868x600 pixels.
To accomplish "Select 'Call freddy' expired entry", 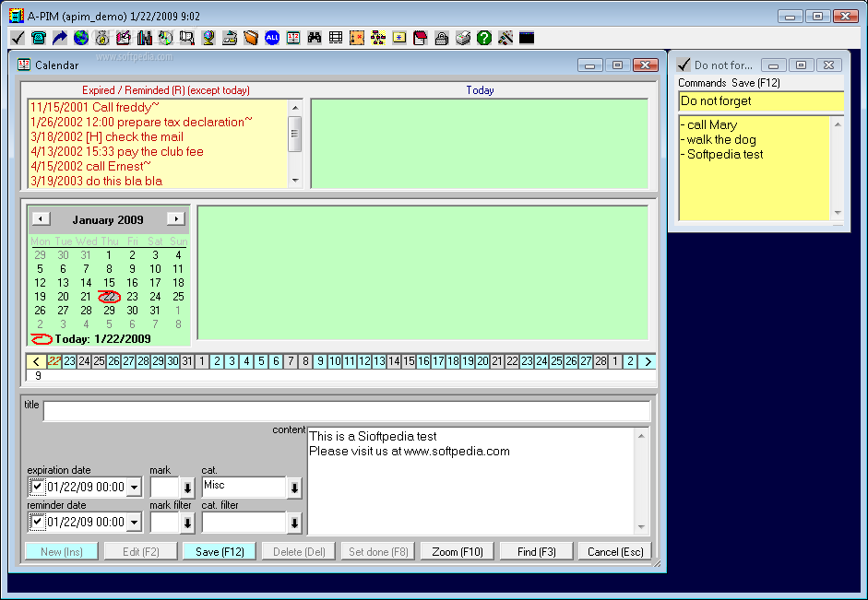I will (x=95, y=107).
